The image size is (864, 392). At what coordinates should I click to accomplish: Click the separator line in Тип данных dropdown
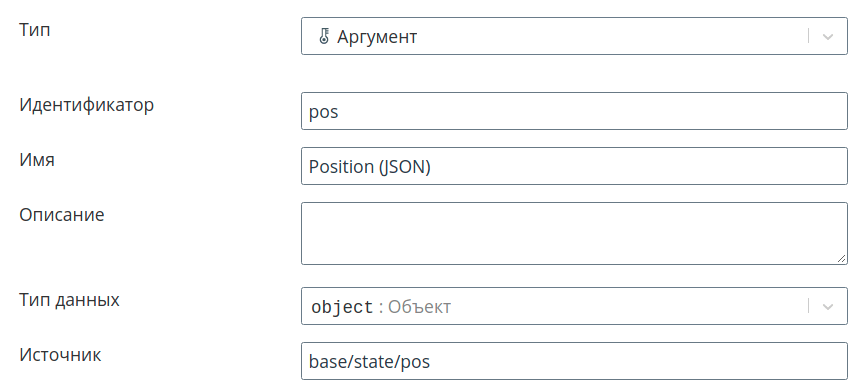pyautogui.click(x=808, y=306)
